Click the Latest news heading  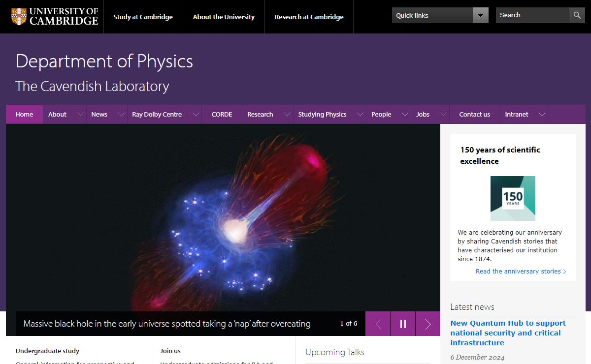472,307
